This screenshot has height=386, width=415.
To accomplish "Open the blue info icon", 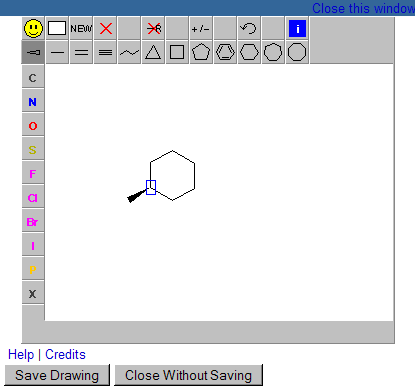I will pos(297,28).
